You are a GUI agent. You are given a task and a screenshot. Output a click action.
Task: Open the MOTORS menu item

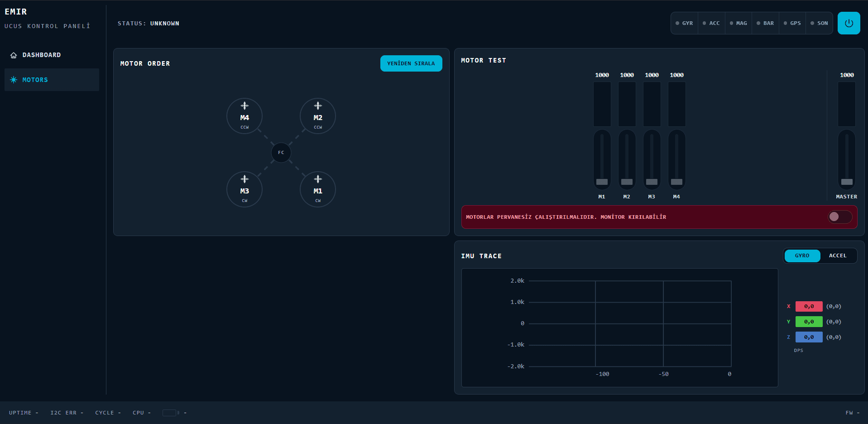(52, 80)
